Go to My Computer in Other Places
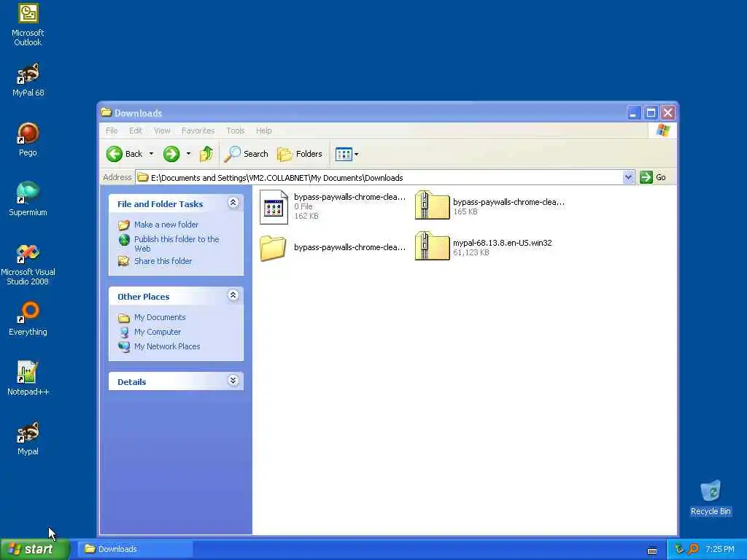Image resolution: width=747 pixels, height=560 pixels. click(x=158, y=332)
